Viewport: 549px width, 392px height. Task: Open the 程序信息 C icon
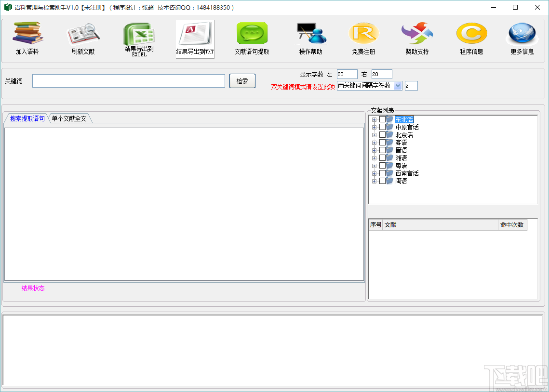pyautogui.click(x=471, y=34)
